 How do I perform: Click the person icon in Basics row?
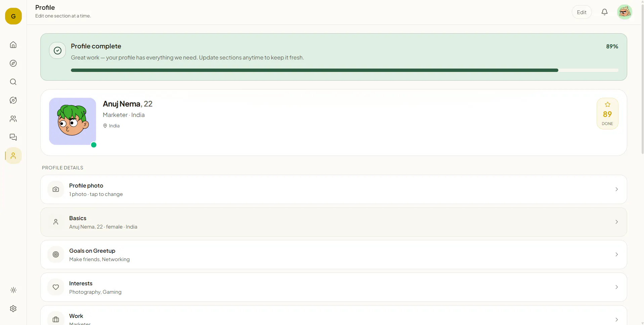point(56,222)
